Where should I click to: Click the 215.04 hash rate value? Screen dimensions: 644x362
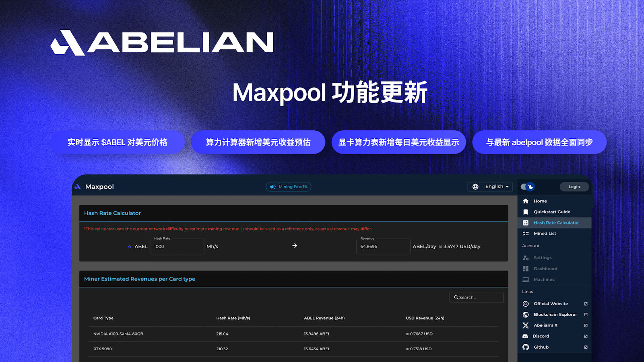tap(222, 334)
